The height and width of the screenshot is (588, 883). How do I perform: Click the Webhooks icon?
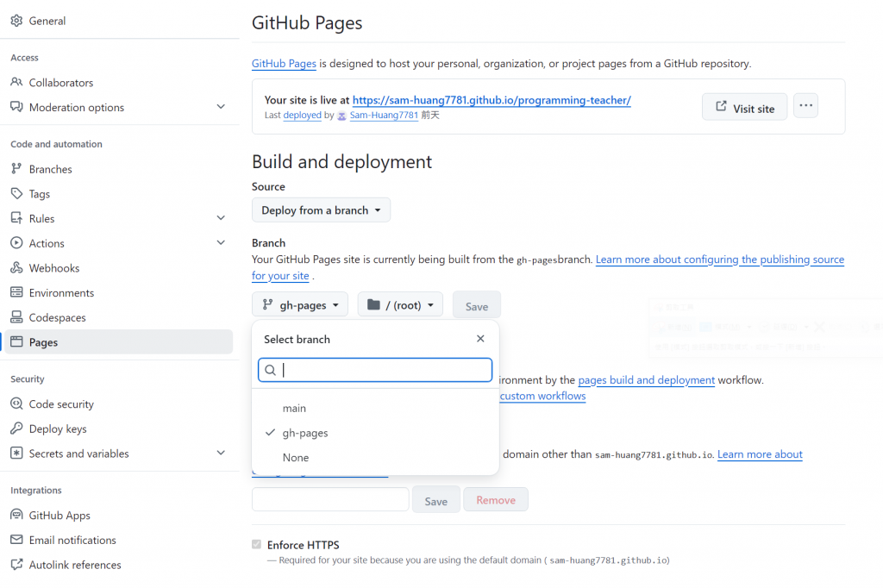pyautogui.click(x=16, y=267)
